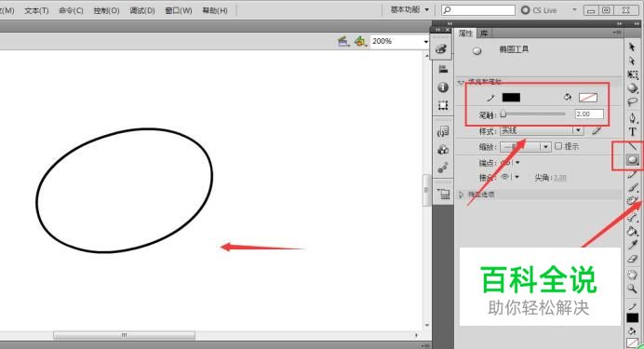Viewport: 644px width, 349px height.
Task: Open the 窗口(W) menu
Action: tap(179, 10)
